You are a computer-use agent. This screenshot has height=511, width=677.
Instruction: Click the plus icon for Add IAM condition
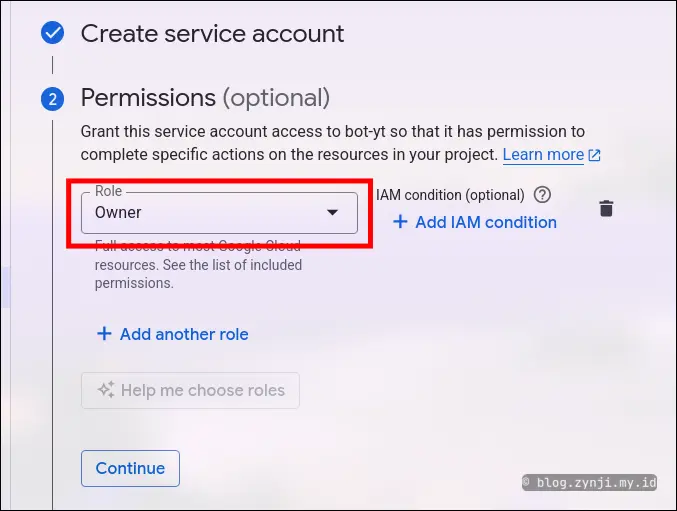coord(400,222)
